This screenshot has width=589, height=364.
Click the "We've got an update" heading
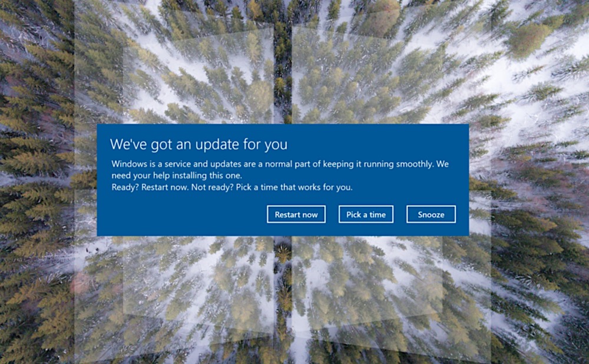tap(198, 144)
